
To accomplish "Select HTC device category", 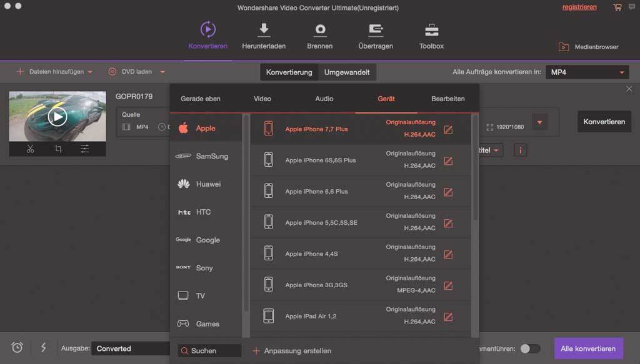I will [x=206, y=212].
